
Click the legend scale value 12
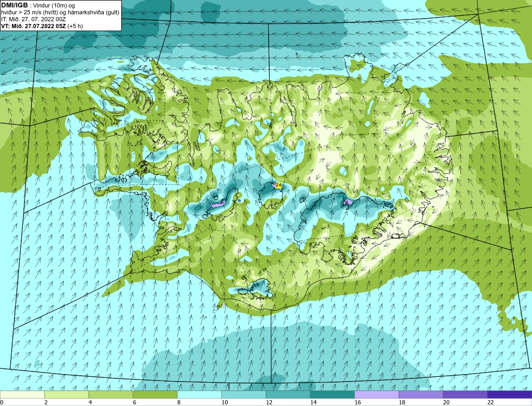pyautogui.click(x=269, y=402)
